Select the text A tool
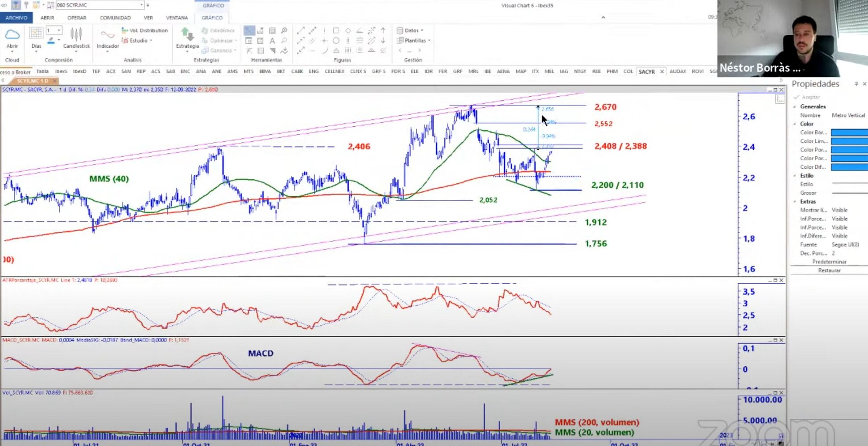868x446 pixels. pos(272,41)
